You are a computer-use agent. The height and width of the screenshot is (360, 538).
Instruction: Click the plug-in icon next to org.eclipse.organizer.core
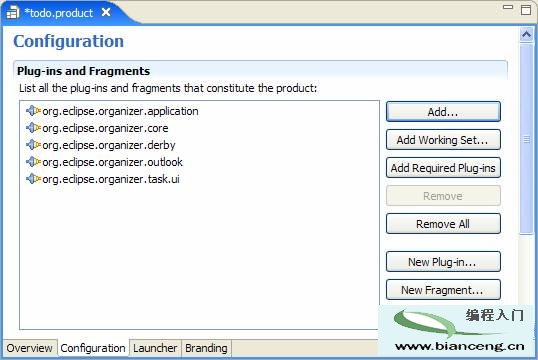pyautogui.click(x=33, y=128)
